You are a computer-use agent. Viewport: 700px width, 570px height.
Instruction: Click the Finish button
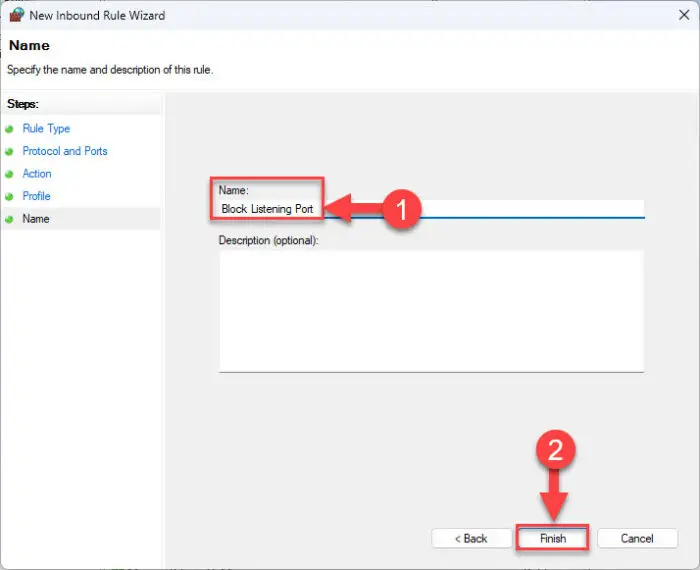(553, 538)
